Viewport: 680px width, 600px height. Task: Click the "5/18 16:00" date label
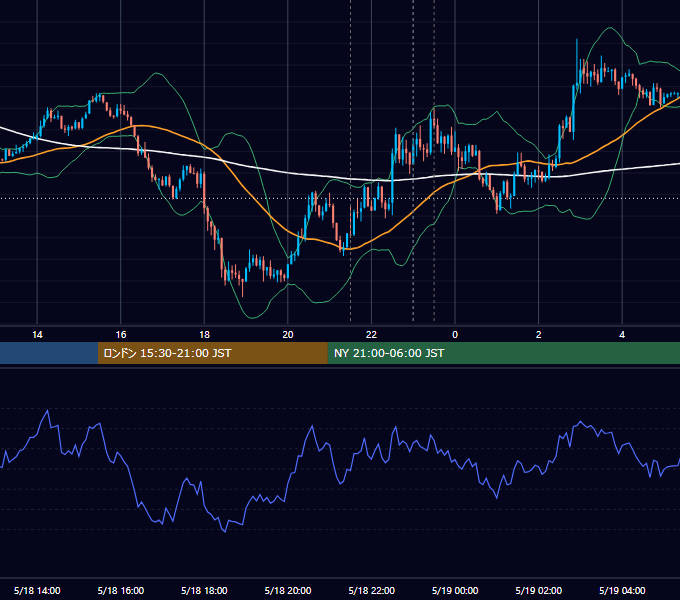click(x=121, y=590)
